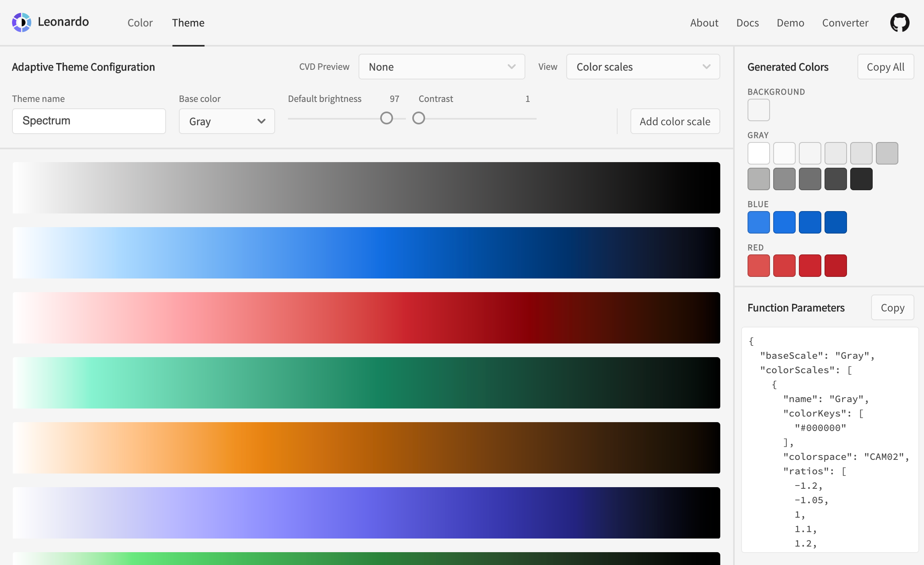Select the Background color swatch

(758, 110)
